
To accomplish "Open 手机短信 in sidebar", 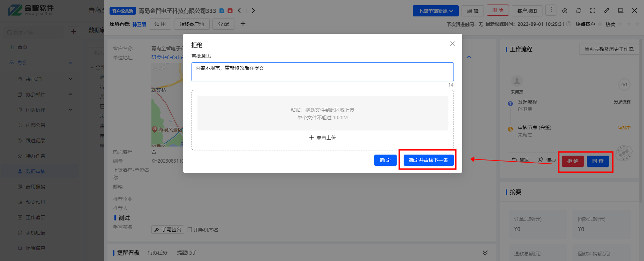I will [x=36, y=233].
